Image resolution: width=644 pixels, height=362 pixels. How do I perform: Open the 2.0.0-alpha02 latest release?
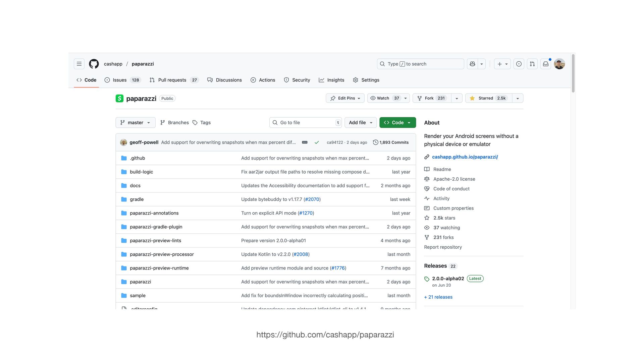pyautogui.click(x=448, y=279)
